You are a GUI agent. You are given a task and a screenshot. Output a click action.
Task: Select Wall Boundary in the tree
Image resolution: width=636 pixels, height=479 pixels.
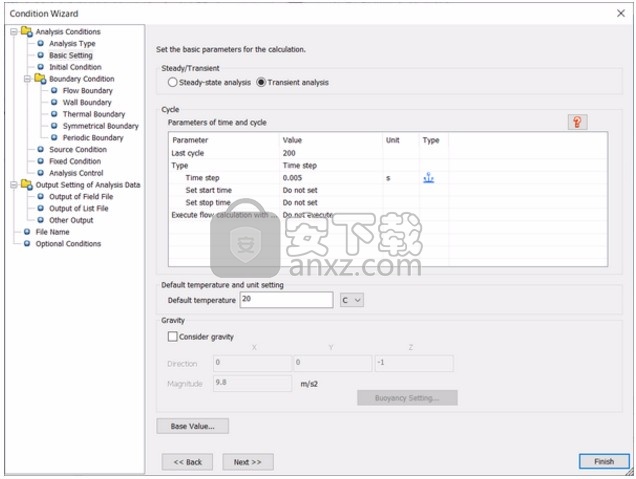pyautogui.click(x=87, y=102)
